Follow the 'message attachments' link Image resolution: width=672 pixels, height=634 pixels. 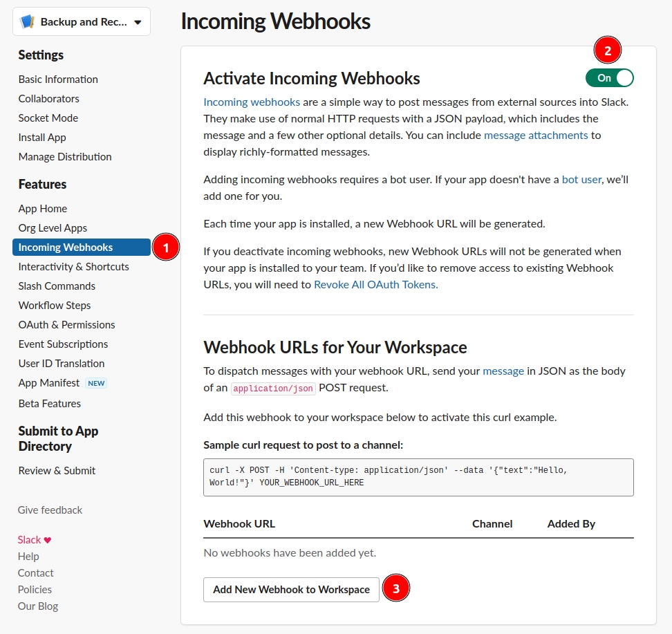[536, 135]
